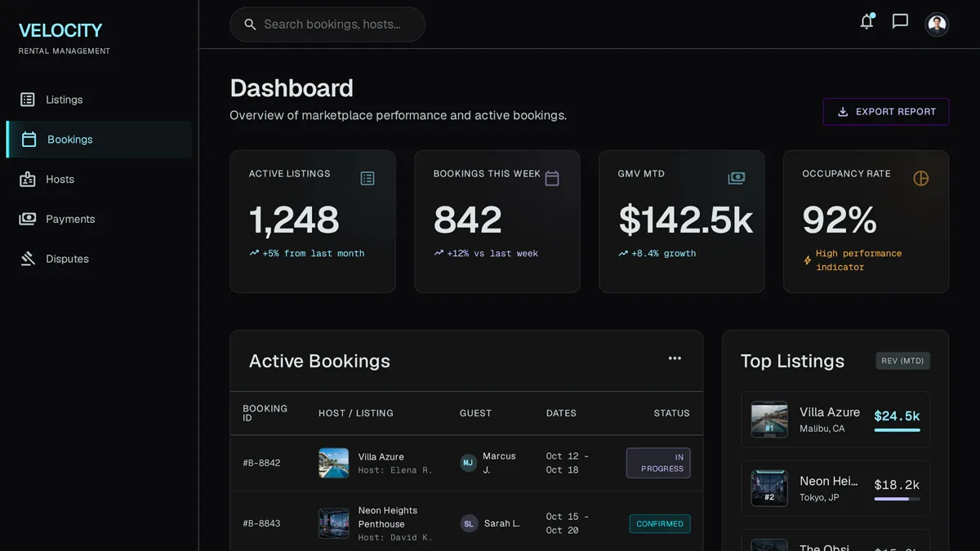Click Neon Heights revenue progress bar
The height and width of the screenshot is (551, 980).
(897, 499)
